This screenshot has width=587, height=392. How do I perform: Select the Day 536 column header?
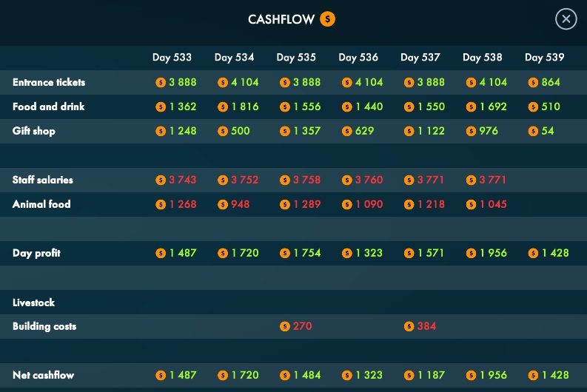(358, 58)
